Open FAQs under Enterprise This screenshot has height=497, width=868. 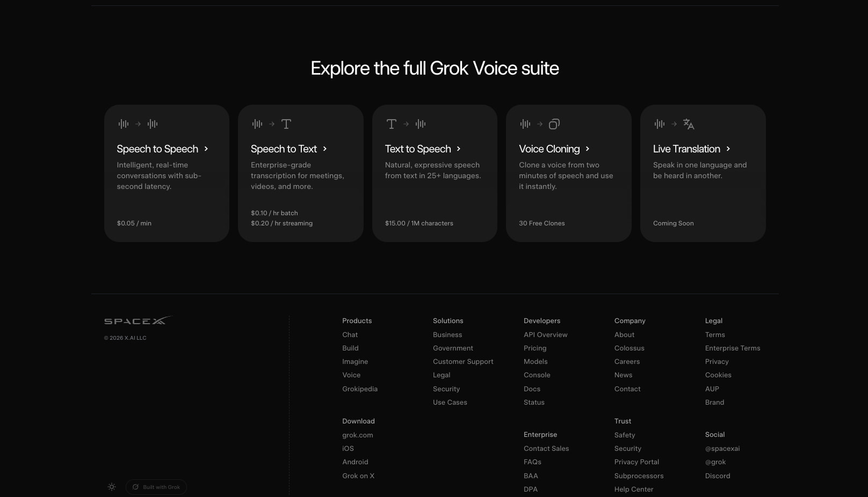pyautogui.click(x=532, y=462)
